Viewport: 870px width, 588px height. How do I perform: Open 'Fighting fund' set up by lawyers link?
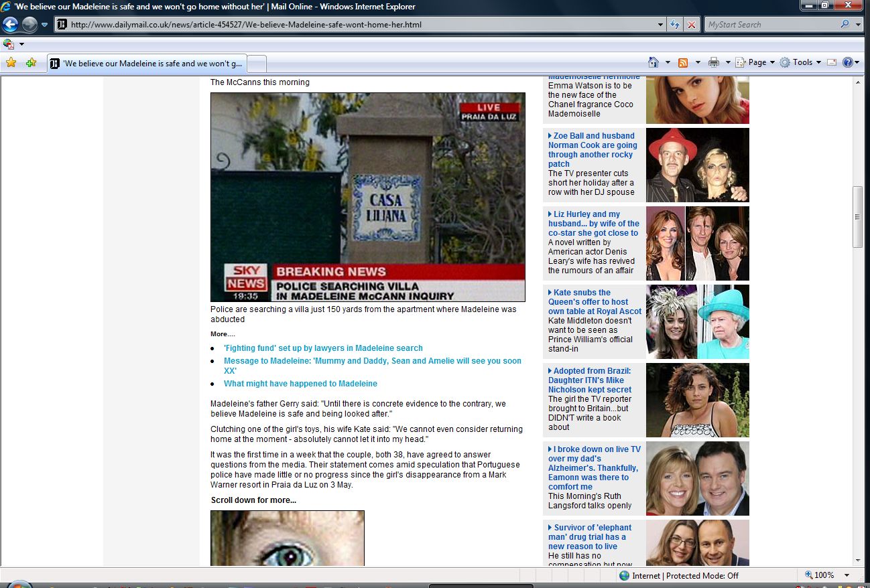(x=323, y=348)
